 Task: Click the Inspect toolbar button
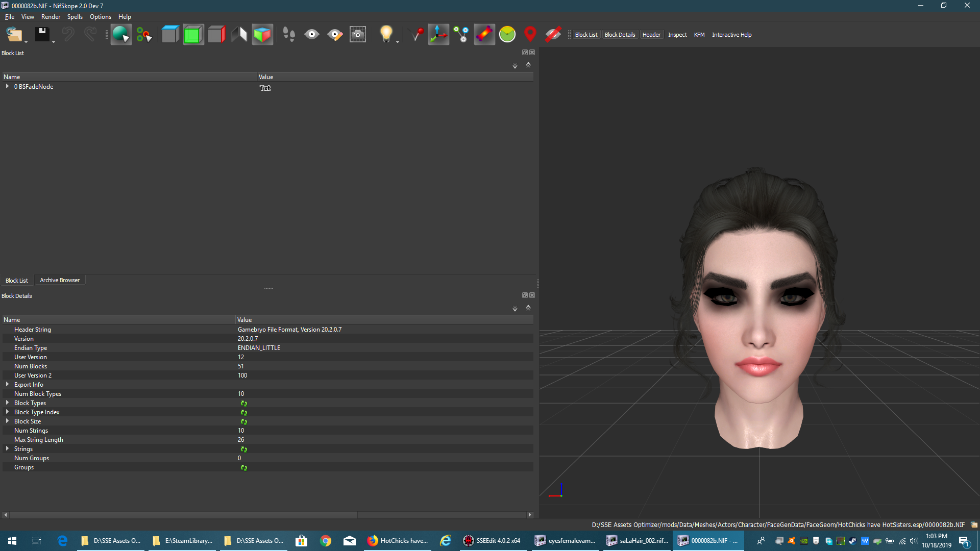pos(677,35)
